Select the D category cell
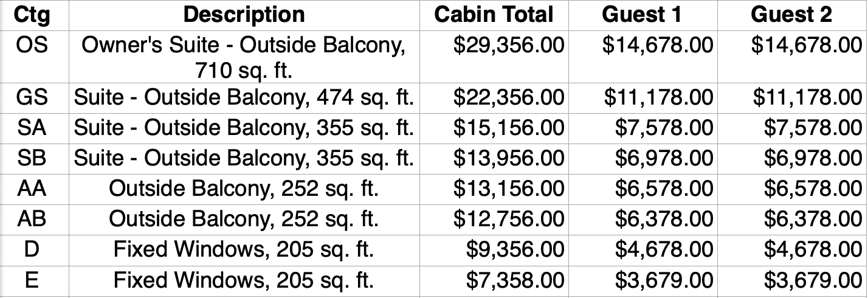 pos(32,249)
